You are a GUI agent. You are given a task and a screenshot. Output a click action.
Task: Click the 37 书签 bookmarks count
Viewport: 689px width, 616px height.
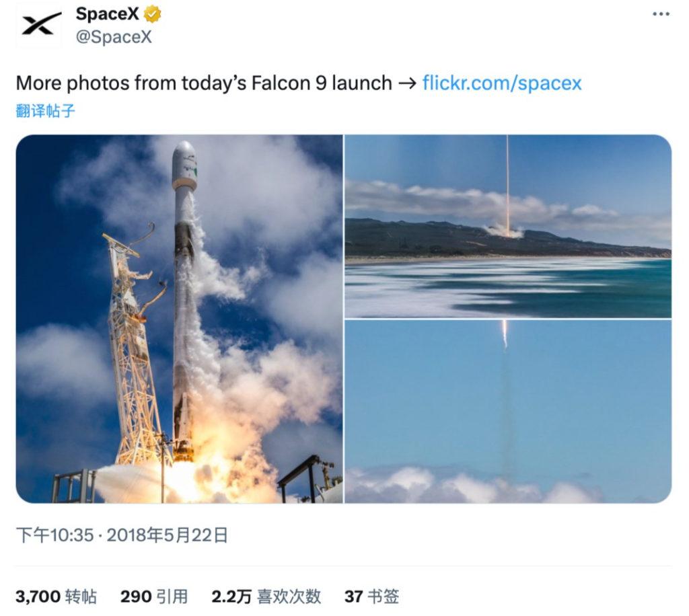(371, 596)
